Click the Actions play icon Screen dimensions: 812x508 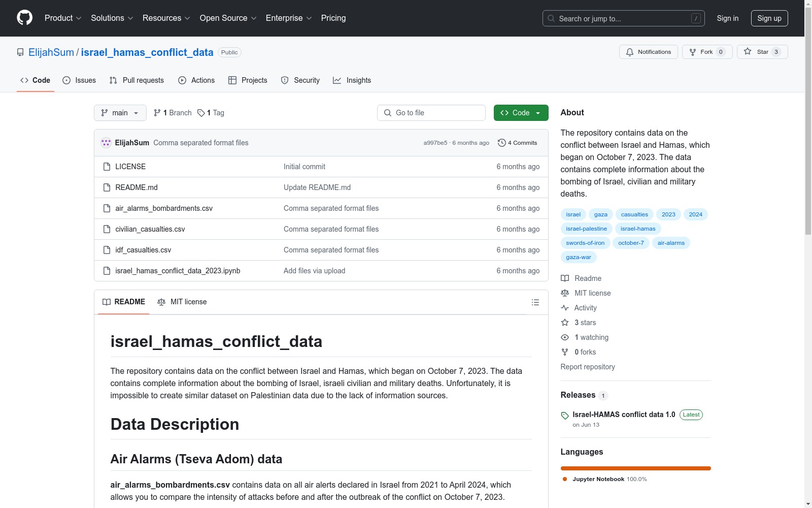pyautogui.click(x=182, y=80)
